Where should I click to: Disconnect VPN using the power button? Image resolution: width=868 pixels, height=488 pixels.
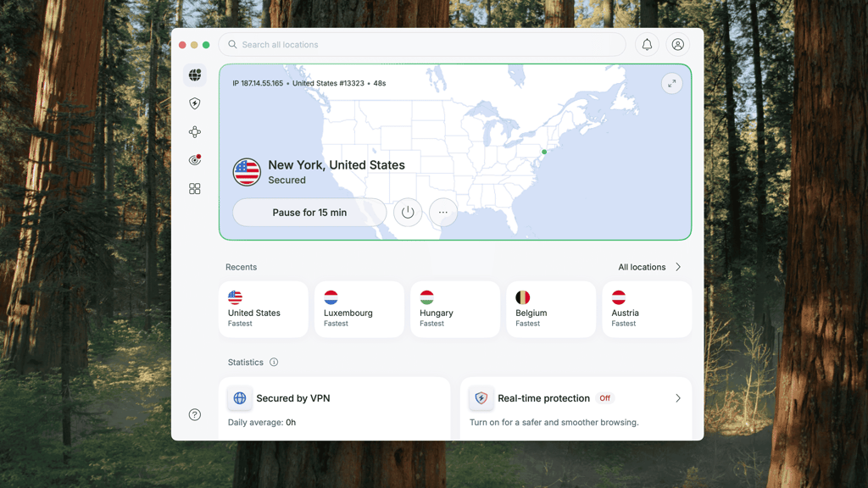coord(408,212)
